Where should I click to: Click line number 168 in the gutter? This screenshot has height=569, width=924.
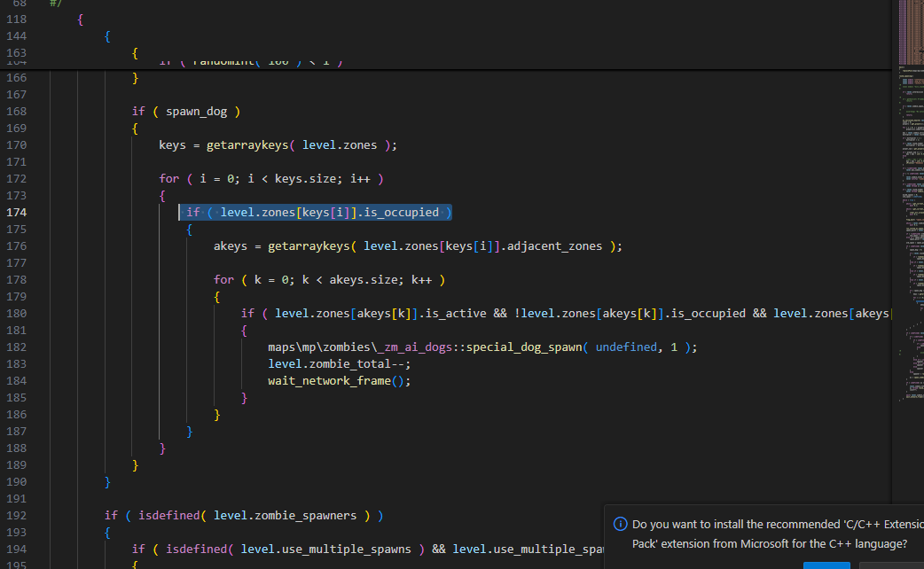(x=17, y=111)
